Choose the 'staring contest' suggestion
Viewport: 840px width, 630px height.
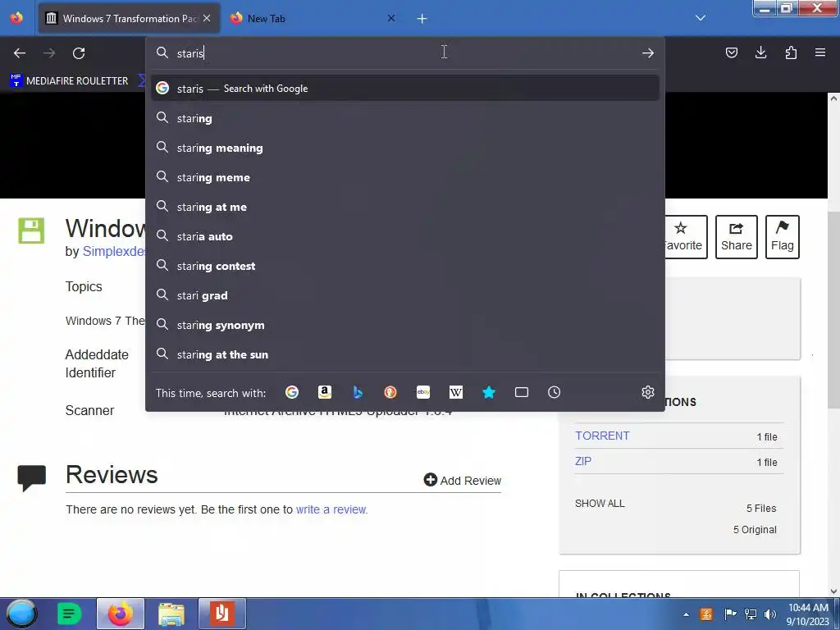pyautogui.click(x=405, y=266)
